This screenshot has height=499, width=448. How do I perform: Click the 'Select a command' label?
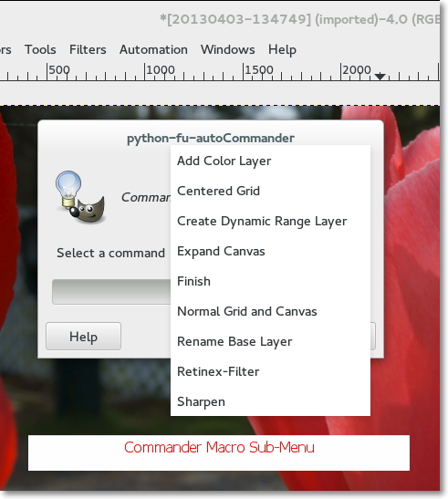point(110,253)
